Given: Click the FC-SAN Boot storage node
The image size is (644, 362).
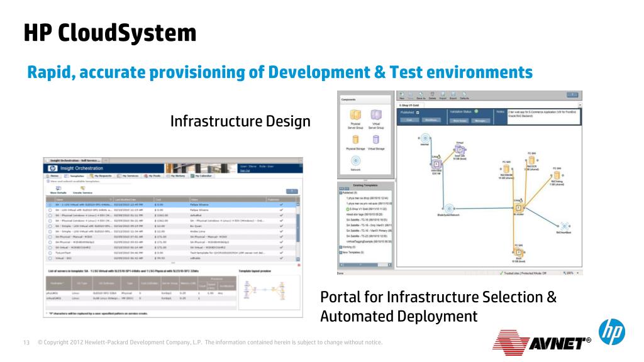Looking at the screenshot, I should pyautogui.click(x=518, y=253).
